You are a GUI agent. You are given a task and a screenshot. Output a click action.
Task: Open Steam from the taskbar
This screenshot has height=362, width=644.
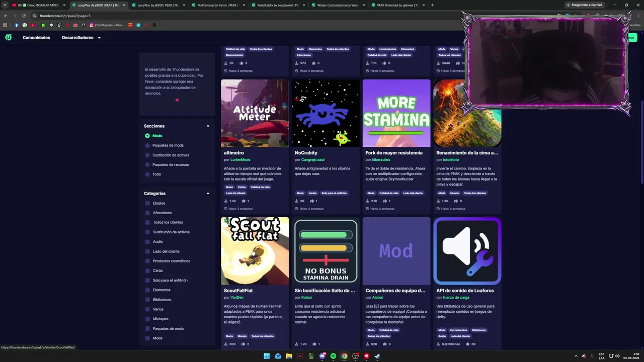coord(377,356)
